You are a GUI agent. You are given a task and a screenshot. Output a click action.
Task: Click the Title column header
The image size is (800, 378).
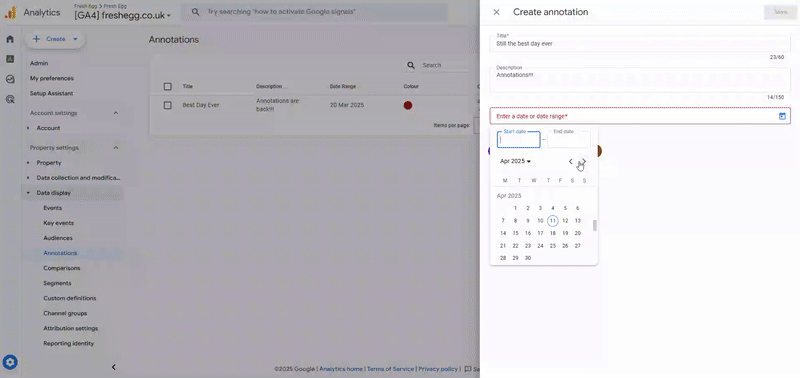click(x=188, y=87)
